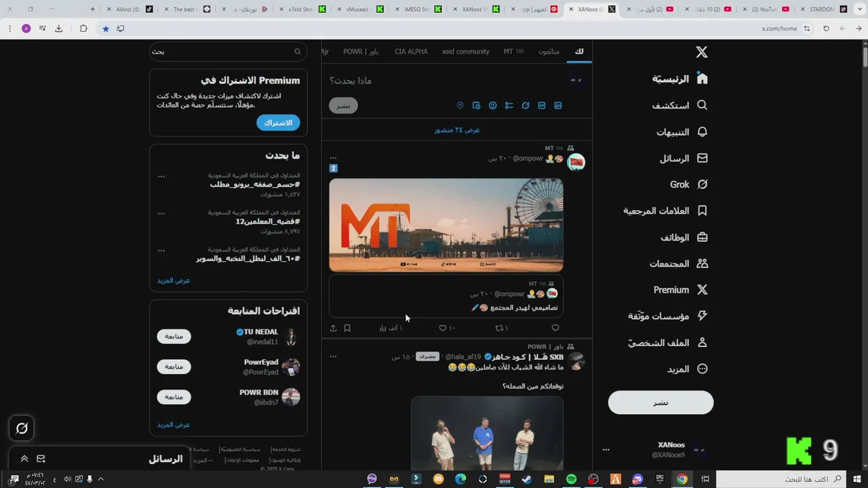
Task: Click الاشتراك subscribe Premium button
Action: click(278, 123)
